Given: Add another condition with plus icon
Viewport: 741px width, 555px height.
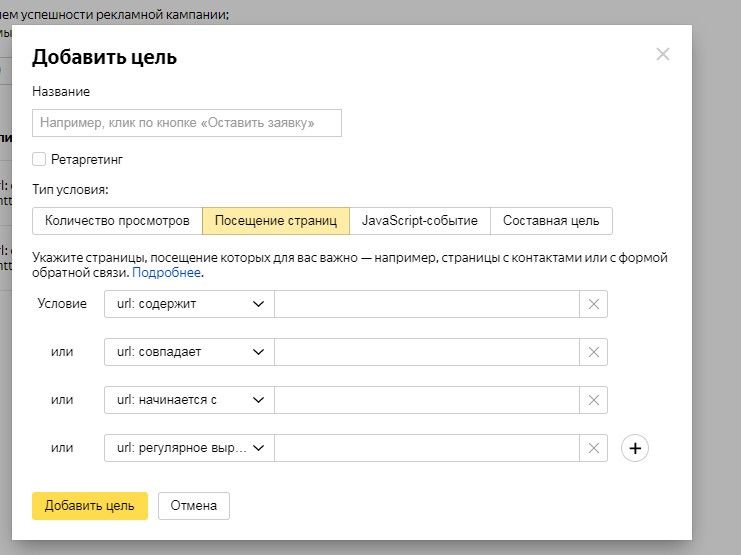Looking at the screenshot, I should tap(635, 448).
